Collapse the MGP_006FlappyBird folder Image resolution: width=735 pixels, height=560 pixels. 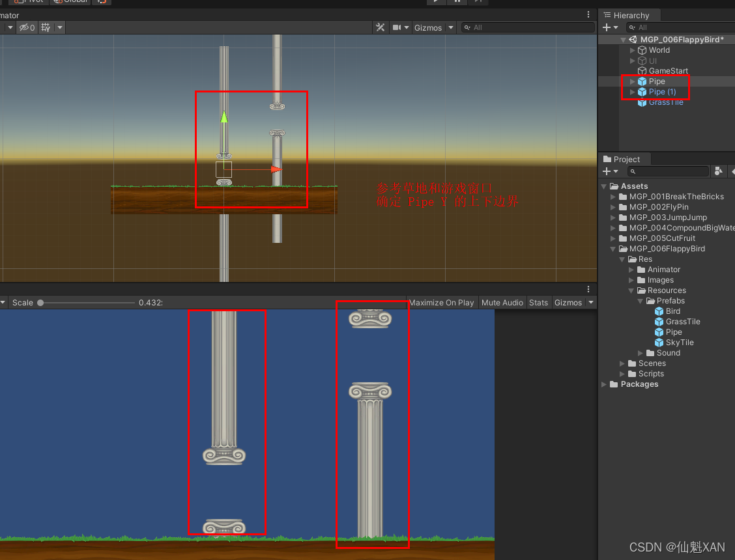(613, 249)
